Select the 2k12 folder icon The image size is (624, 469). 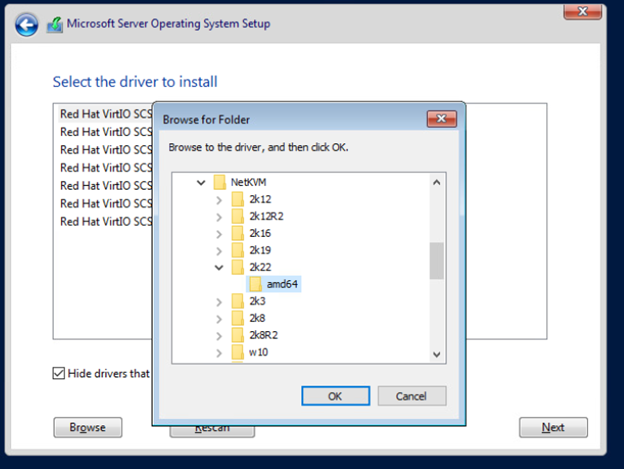[237, 199]
